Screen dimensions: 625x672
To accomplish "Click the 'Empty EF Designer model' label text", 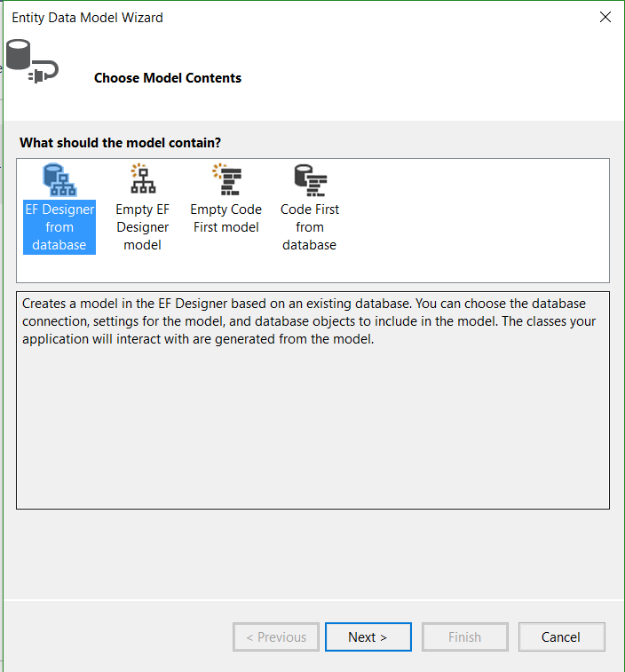I will pos(143,227).
